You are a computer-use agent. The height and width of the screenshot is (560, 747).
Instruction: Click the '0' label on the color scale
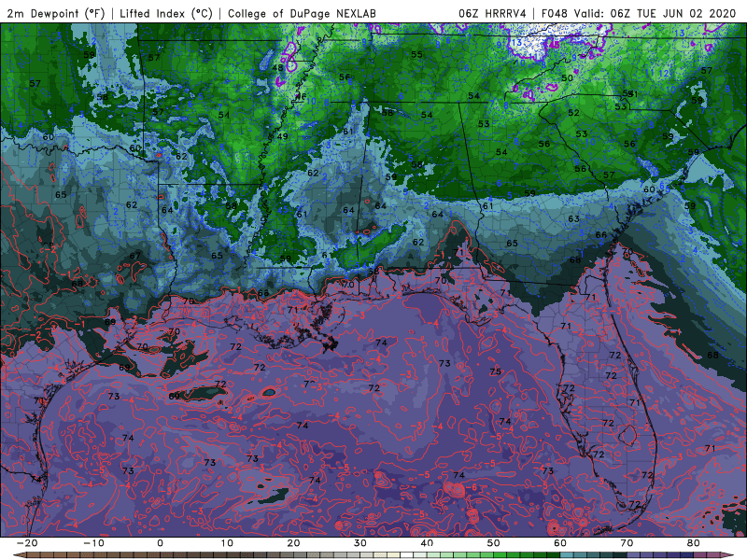(160, 543)
